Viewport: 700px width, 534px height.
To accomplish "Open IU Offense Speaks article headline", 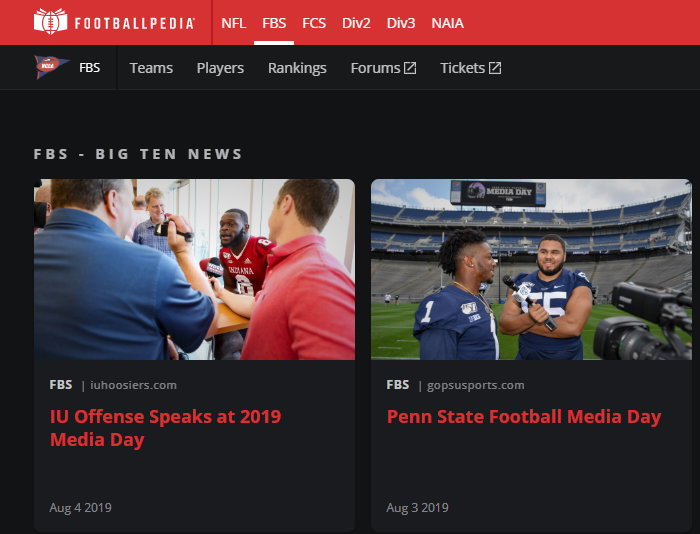I will tap(165, 428).
